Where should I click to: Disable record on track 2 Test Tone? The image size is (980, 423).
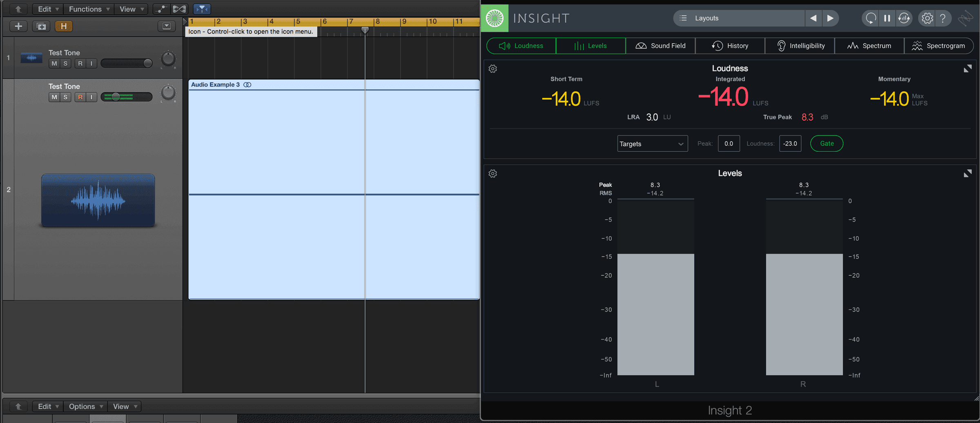[80, 97]
